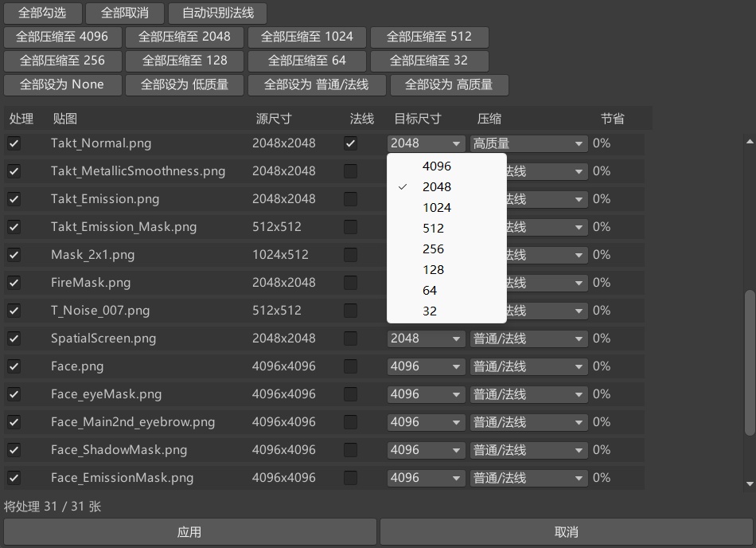Screen dimensions: 756x548
Task: Choose 128 from the size list
Action: 446,270
